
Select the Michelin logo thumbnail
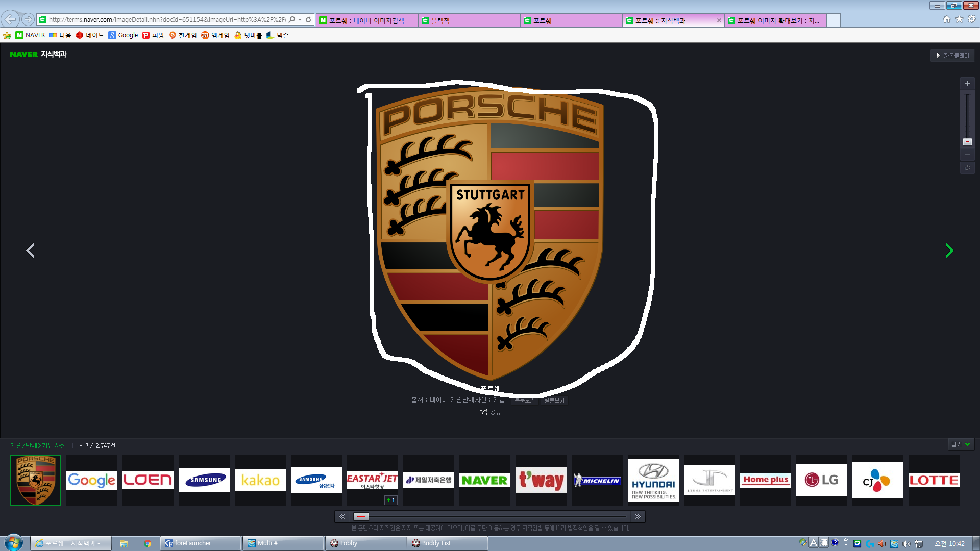[597, 480]
